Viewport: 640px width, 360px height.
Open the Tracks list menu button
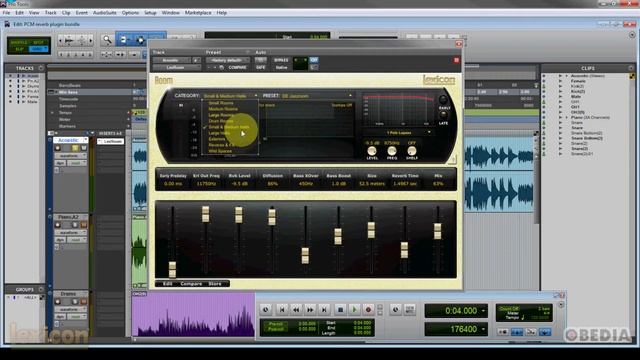point(41,68)
